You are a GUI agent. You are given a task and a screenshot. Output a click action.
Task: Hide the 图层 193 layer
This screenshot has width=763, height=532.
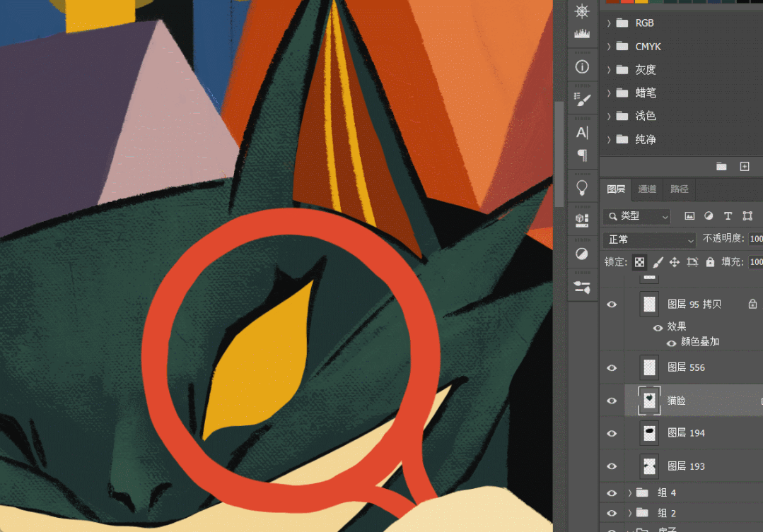coord(612,466)
